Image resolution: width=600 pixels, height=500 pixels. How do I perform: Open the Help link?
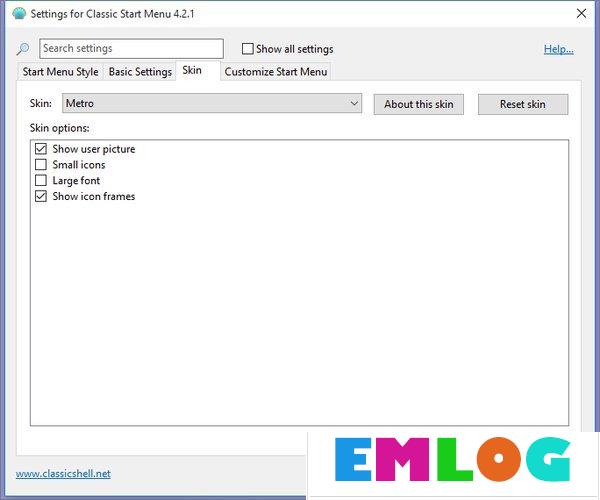558,49
